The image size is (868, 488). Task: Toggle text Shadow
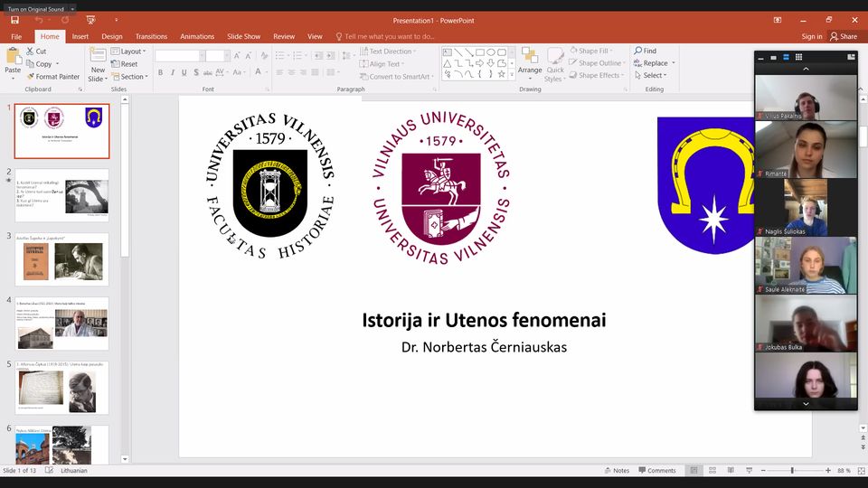coord(196,72)
